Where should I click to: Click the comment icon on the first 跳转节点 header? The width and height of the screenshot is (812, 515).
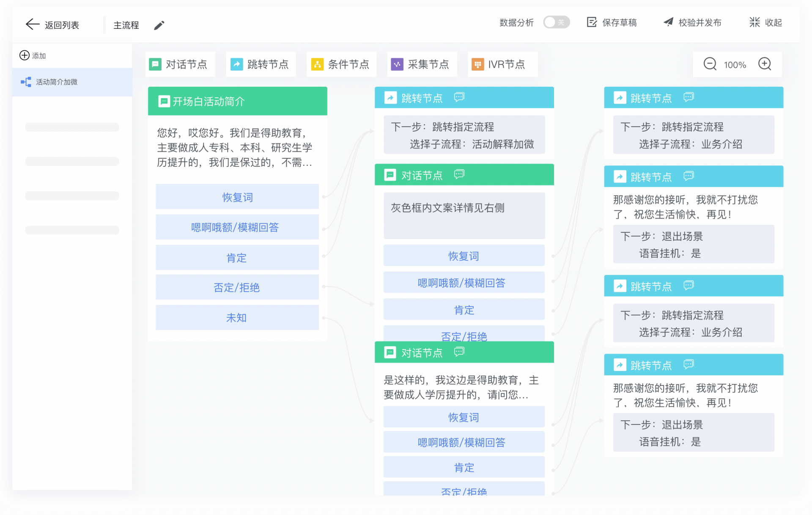459,98
